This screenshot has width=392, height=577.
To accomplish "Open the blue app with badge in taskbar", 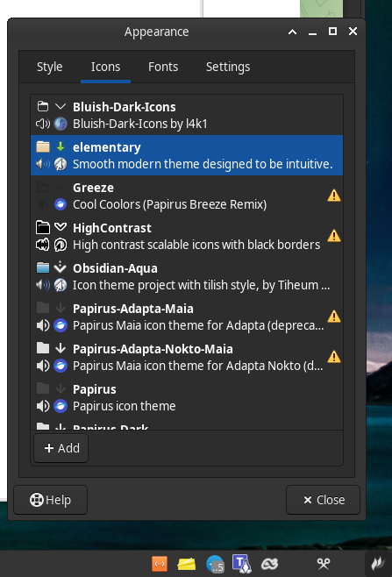I will pos(215,564).
